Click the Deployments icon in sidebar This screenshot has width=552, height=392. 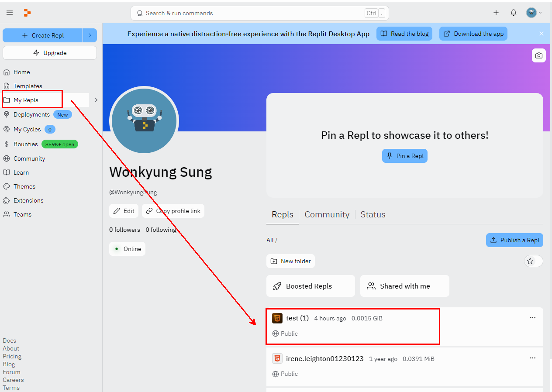click(7, 114)
